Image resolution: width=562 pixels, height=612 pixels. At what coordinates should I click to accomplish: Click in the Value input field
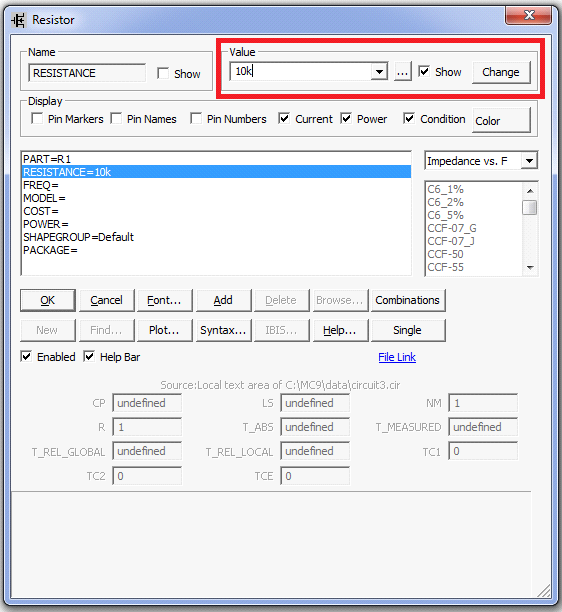301,72
